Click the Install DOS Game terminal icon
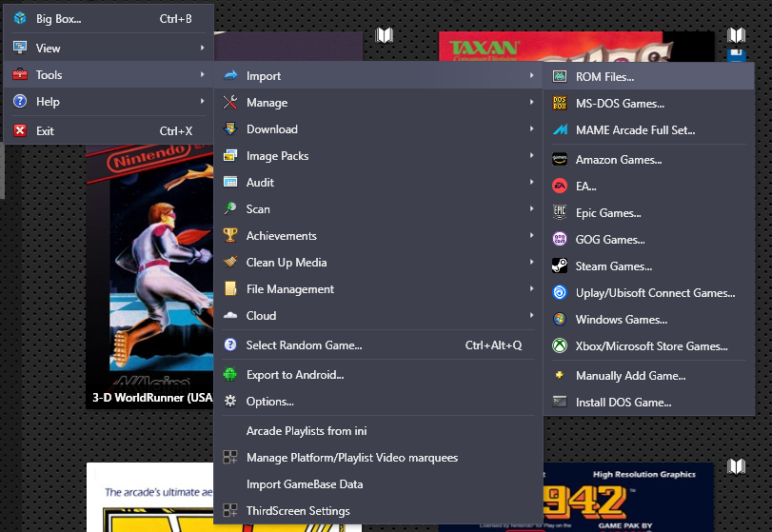772x532 pixels. [560, 402]
